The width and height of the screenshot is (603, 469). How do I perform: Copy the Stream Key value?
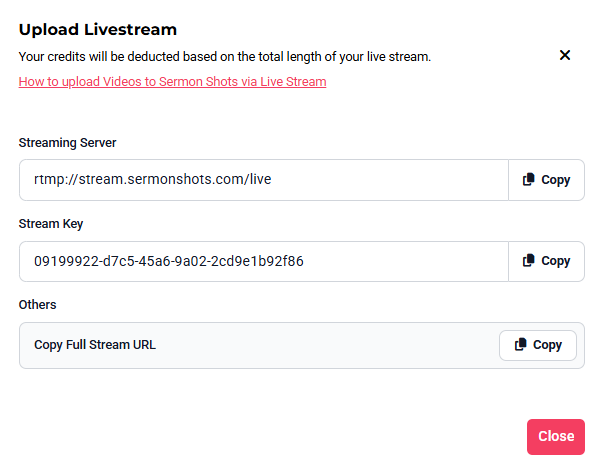pyautogui.click(x=546, y=261)
